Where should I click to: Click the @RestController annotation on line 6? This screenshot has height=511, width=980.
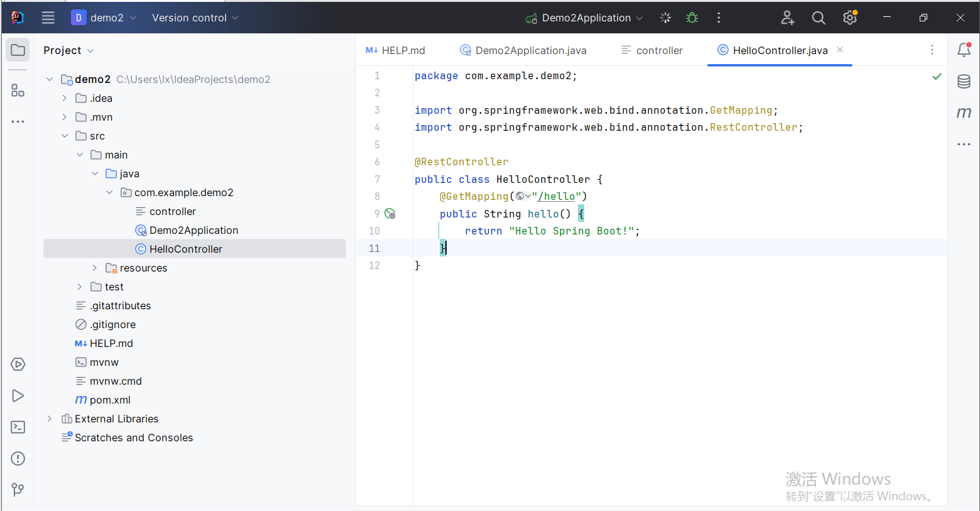[x=462, y=162]
